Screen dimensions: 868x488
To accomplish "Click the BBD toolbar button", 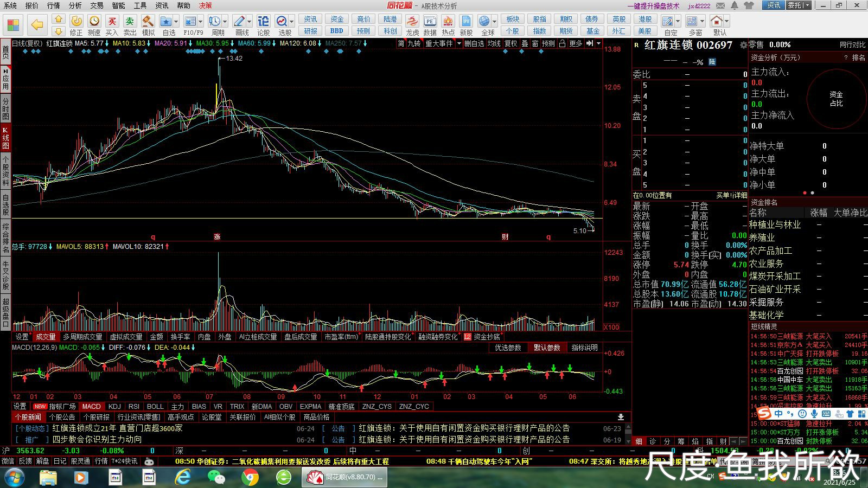I will (x=337, y=31).
